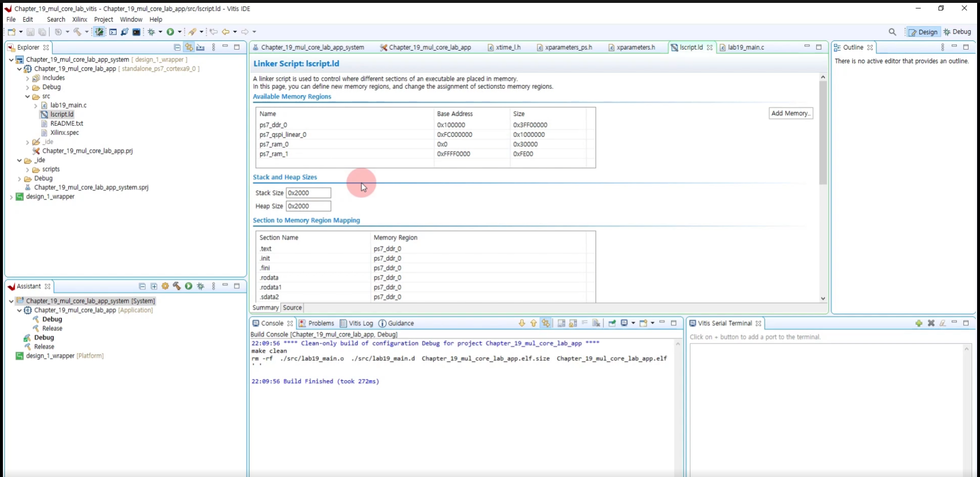
Task: Click the New project toolbar icon
Action: click(12, 32)
